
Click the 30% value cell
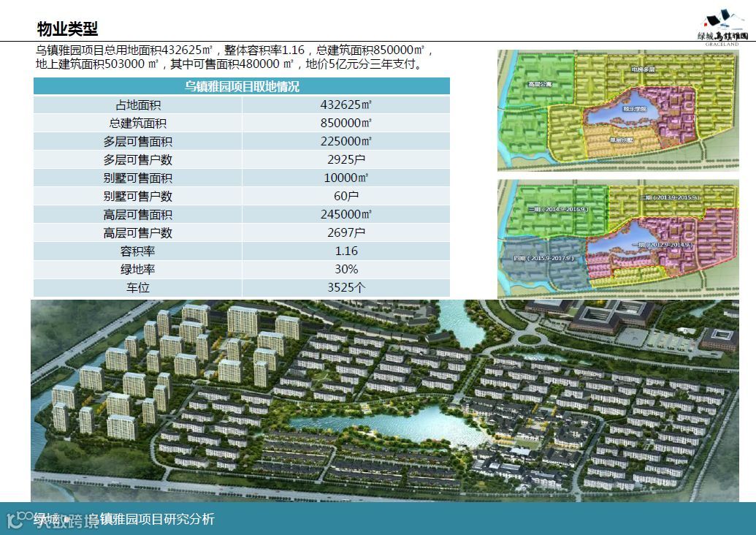346,270
